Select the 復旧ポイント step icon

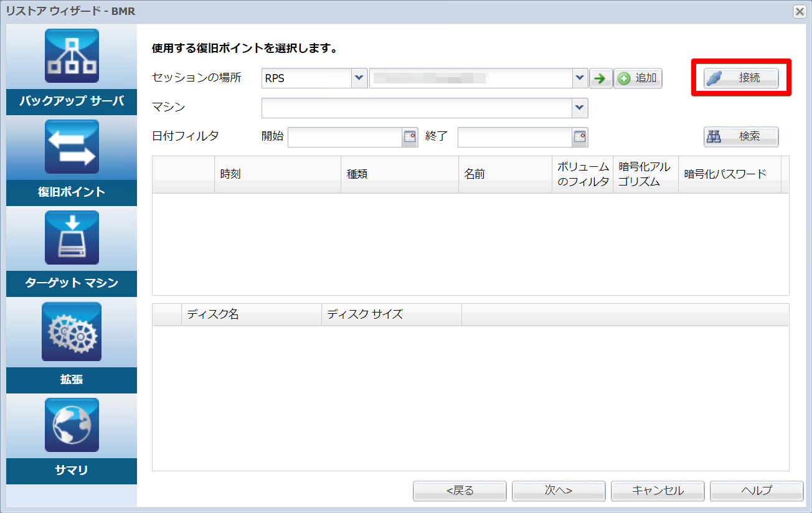pyautogui.click(x=72, y=147)
